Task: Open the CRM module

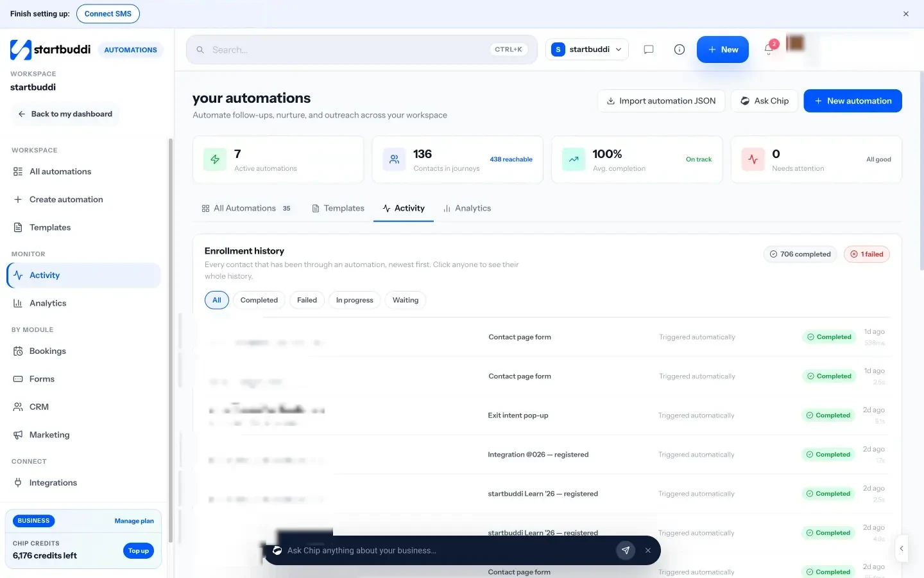Action: pyautogui.click(x=83, y=407)
